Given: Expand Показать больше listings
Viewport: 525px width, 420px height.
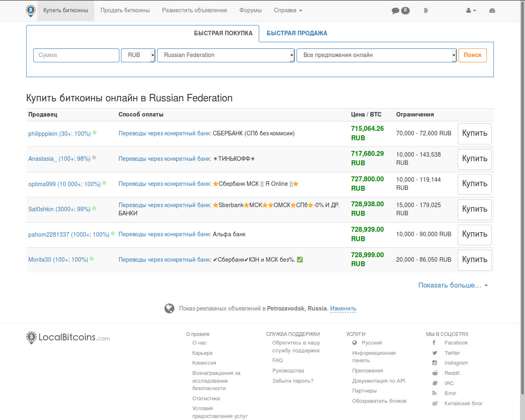Looking at the screenshot, I should click(x=453, y=285).
